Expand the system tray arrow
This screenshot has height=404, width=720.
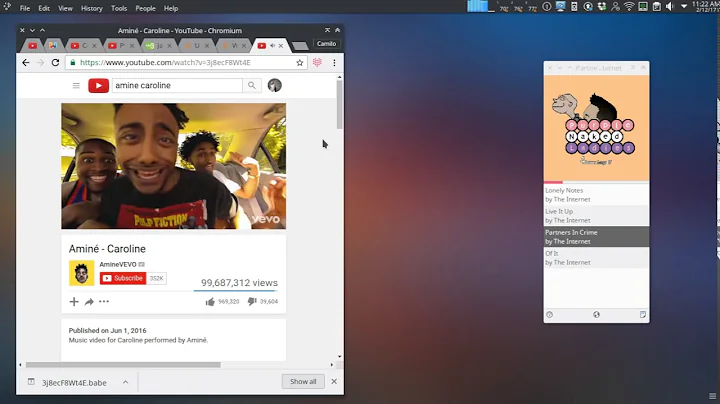coord(684,6)
